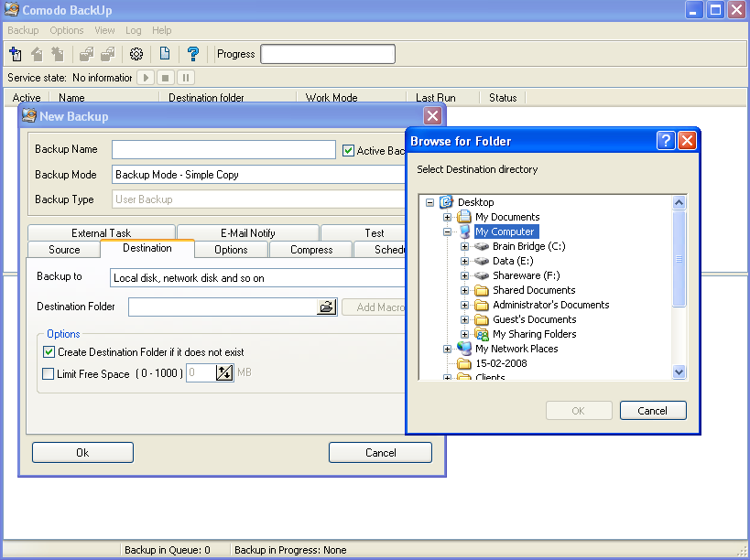The width and height of the screenshot is (750, 560).
Task: Open settings via the gear toolbar icon
Action: [x=136, y=54]
